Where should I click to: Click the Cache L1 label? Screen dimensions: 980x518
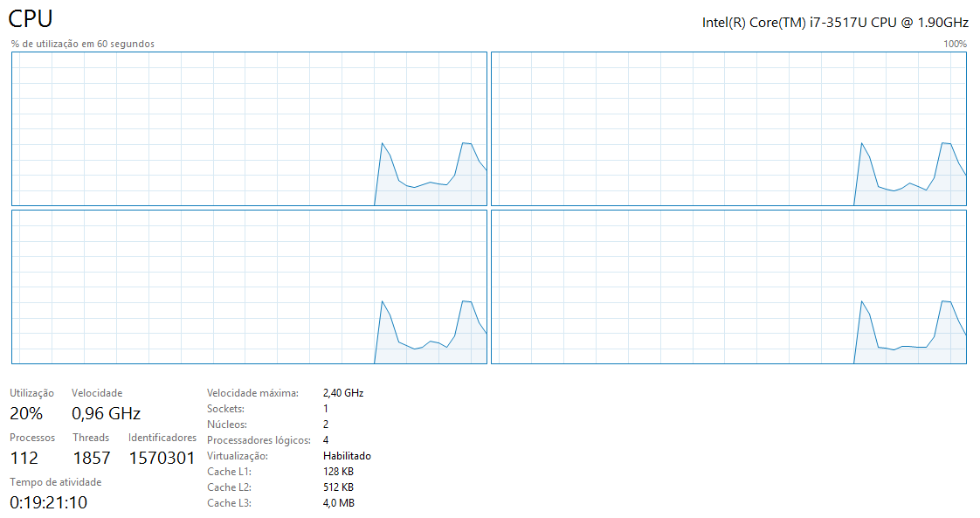pos(230,472)
